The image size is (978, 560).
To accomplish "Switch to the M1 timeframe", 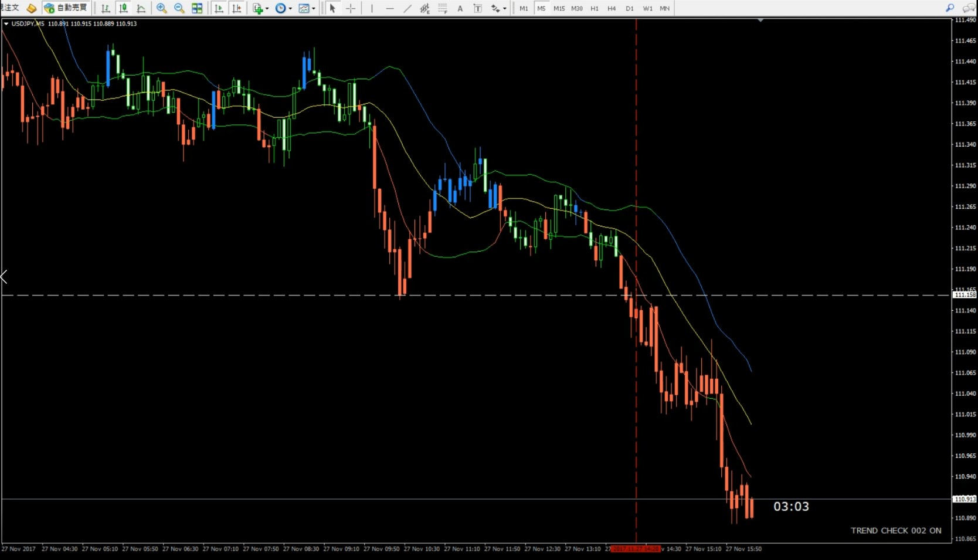I will coord(524,8).
